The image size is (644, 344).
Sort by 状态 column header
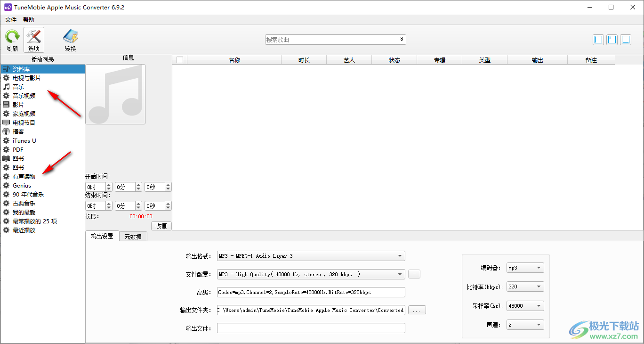click(394, 60)
